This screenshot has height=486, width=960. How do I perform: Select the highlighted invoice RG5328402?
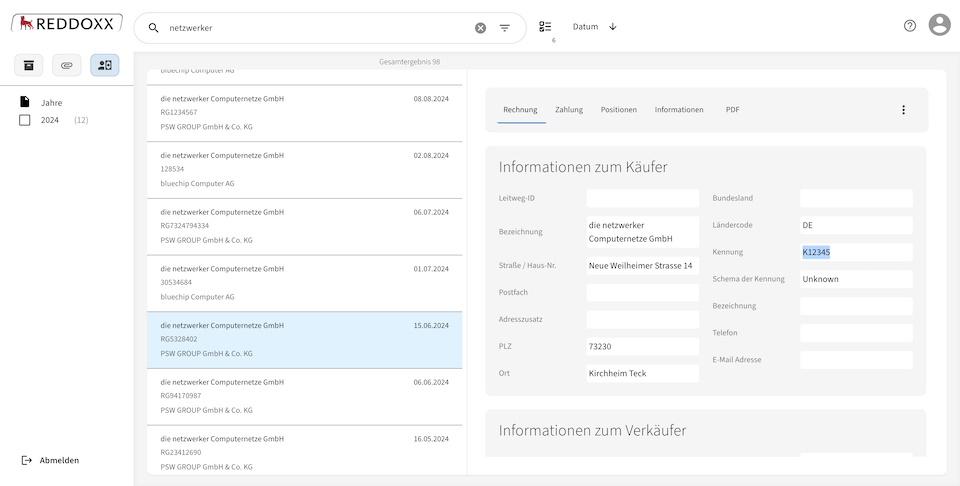coord(304,340)
